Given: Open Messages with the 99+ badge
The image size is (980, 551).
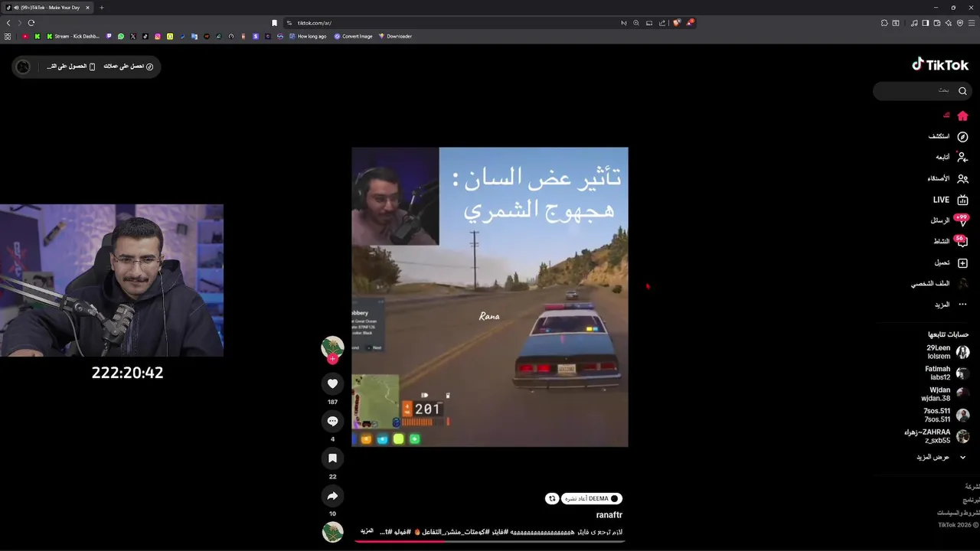Looking at the screenshot, I should pos(962,220).
